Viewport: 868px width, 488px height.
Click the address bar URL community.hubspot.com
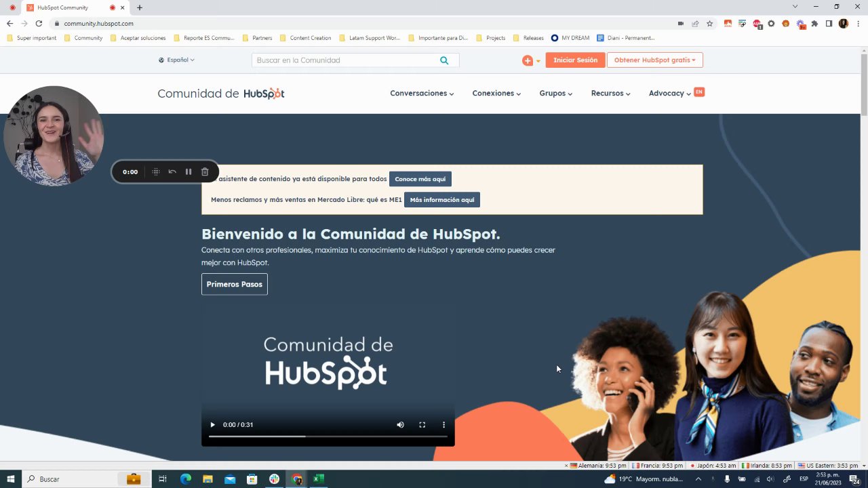coord(99,23)
